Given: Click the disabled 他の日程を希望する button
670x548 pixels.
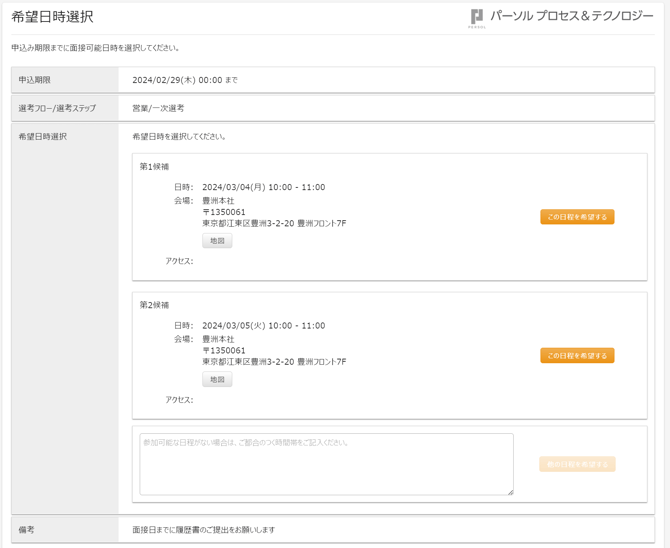Looking at the screenshot, I should click(x=577, y=465).
